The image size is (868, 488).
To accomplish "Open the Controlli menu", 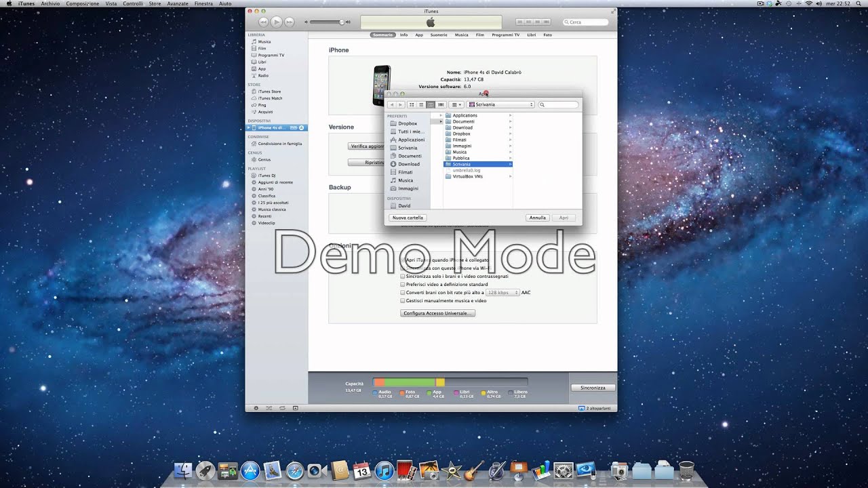I will point(133,3).
